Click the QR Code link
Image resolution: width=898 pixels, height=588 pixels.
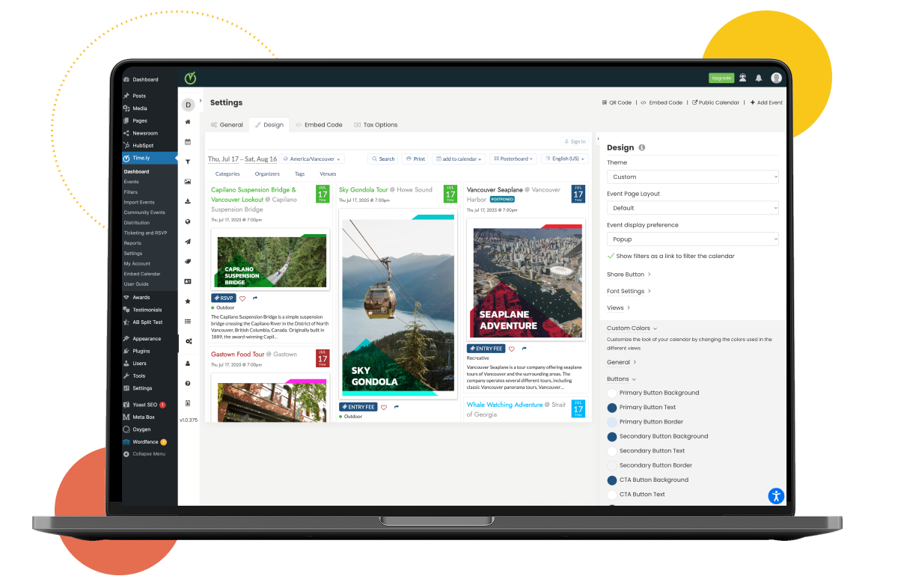click(617, 102)
